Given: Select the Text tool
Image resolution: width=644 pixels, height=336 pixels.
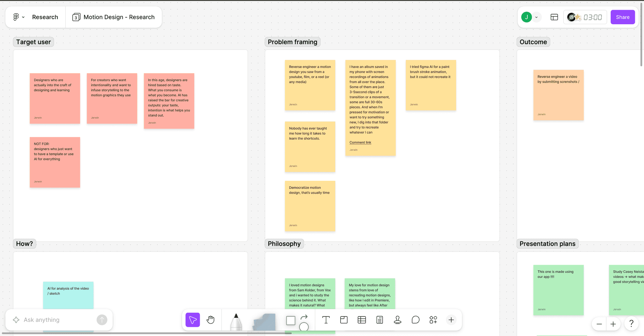Looking at the screenshot, I should point(326,320).
